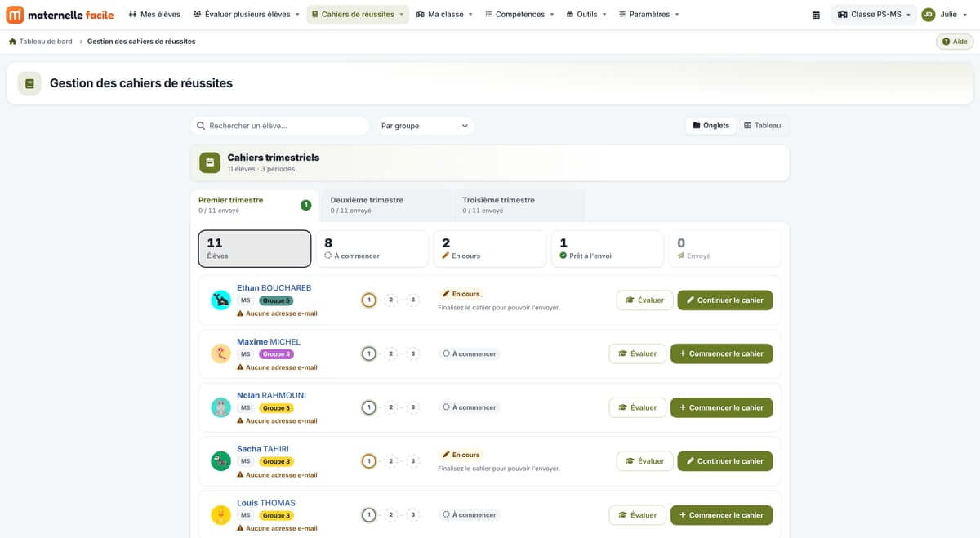Screen dimensions: 980x538
Task: Expand the Outils menu
Action: click(x=586, y=15)
